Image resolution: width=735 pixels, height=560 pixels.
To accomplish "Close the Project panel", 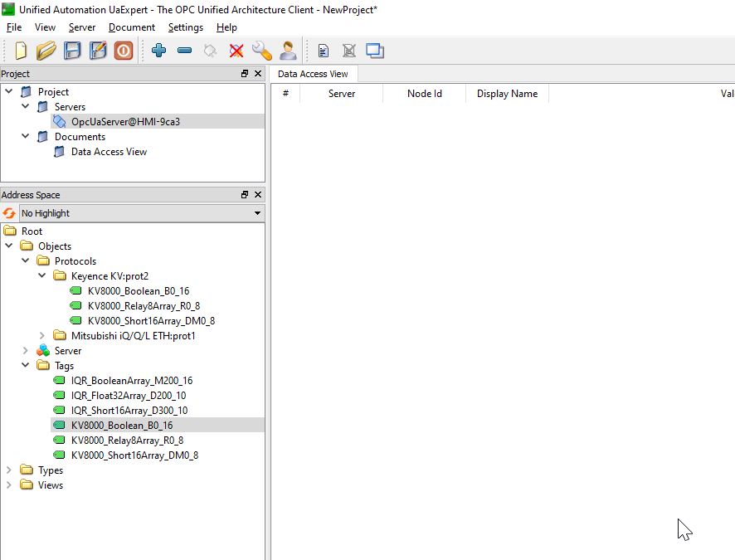I will 258,74.
